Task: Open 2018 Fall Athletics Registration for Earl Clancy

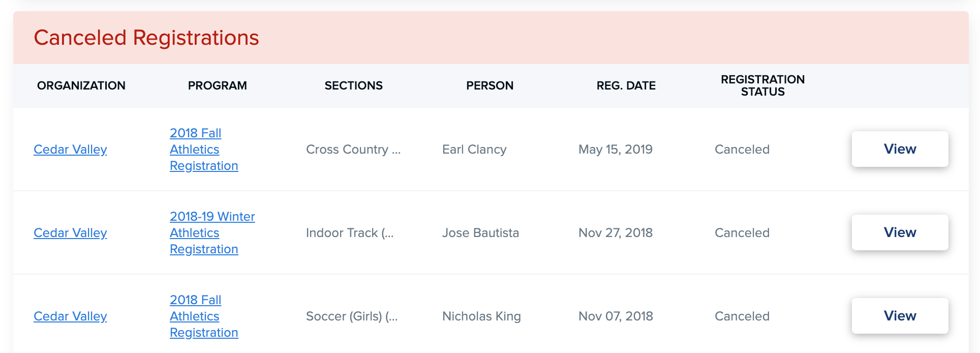Action: 204,150
